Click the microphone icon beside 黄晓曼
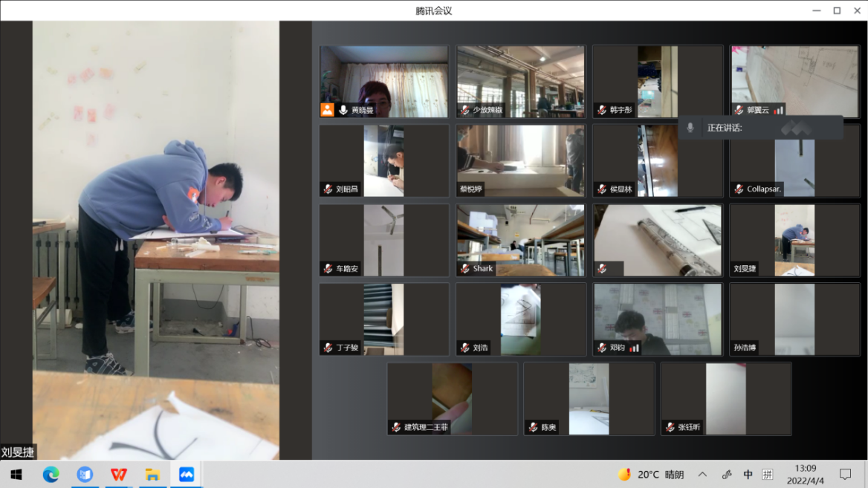The height and width of the screenshot is (488, 868). (x=343, y=110)
